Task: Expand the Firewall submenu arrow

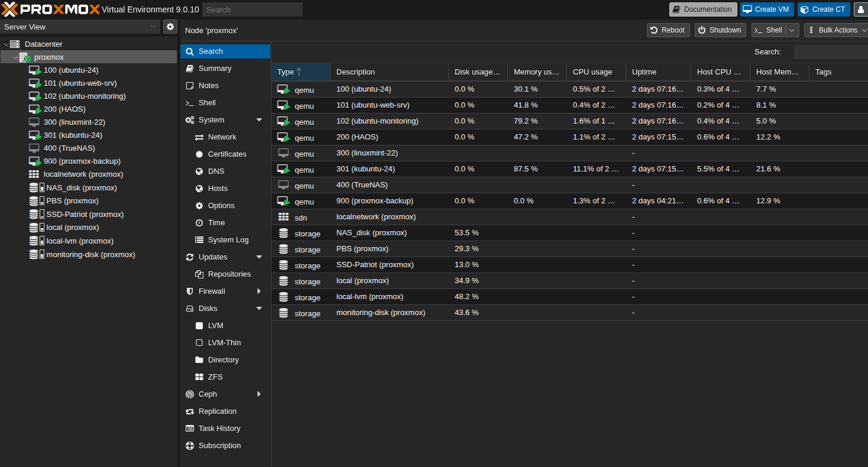Action: pos(259,291)
